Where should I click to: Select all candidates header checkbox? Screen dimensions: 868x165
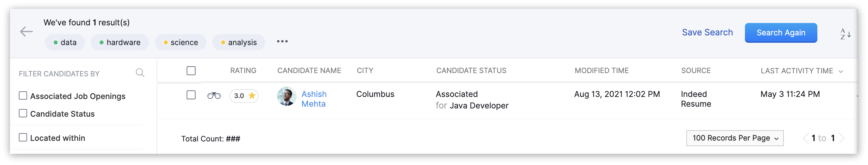pyautogui.click(x=191, y=71)
